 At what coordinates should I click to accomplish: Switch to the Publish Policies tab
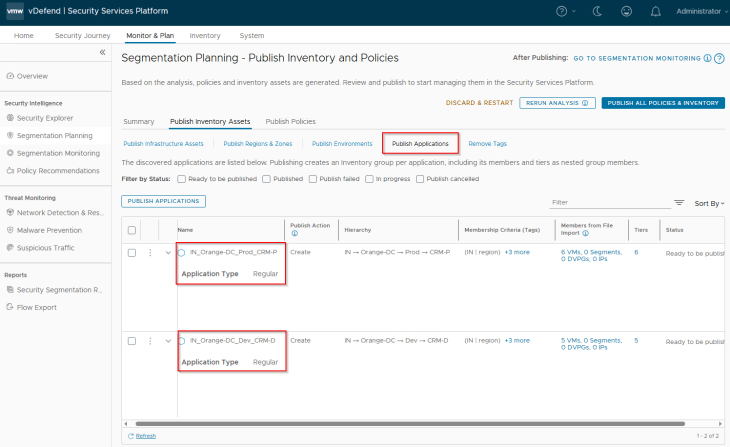tap(290, 121)
